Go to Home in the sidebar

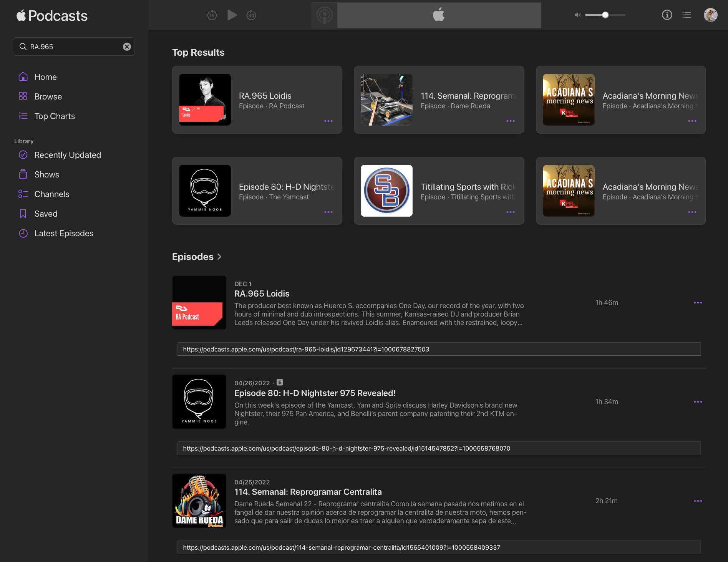point(45,77)
